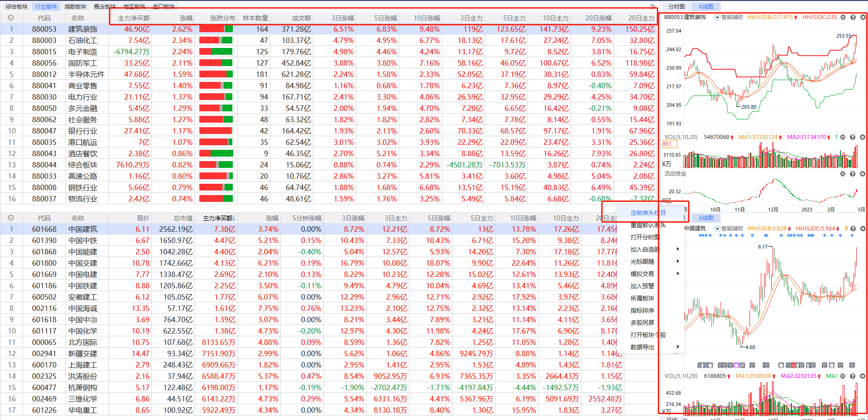Select the 银行行业 sector row
Screen dimensions: 868x420
coord(329,131)
